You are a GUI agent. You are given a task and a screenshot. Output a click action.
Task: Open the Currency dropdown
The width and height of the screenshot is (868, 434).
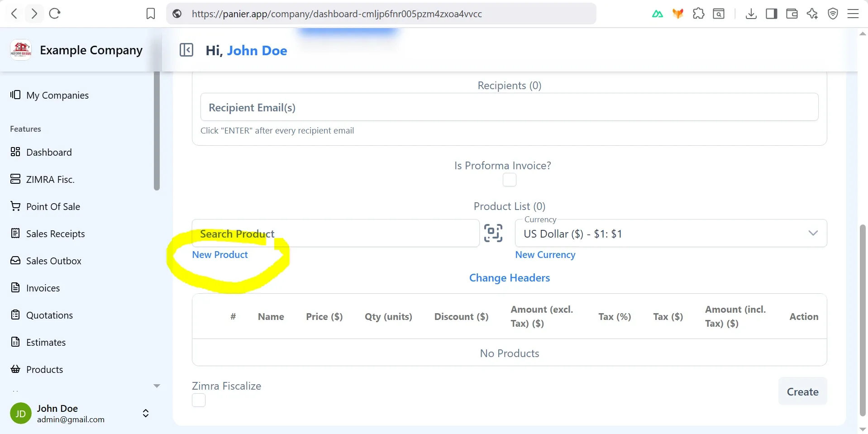coord(671,234)
